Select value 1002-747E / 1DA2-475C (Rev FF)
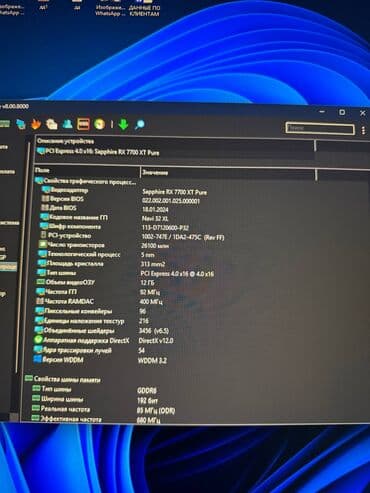The image size is (370, 493). 183,237
